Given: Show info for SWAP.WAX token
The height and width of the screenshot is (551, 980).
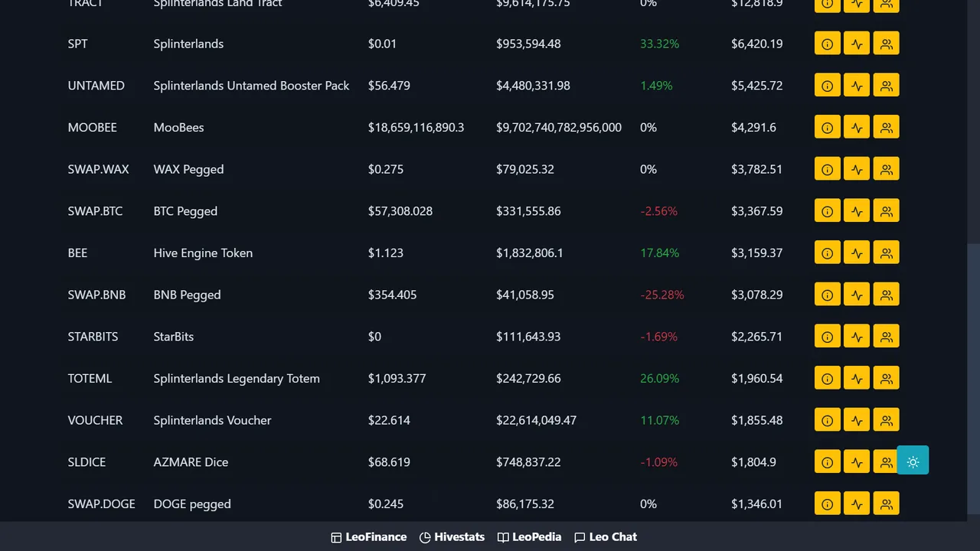Looking at the screenshot, I should tap(827, 169).
